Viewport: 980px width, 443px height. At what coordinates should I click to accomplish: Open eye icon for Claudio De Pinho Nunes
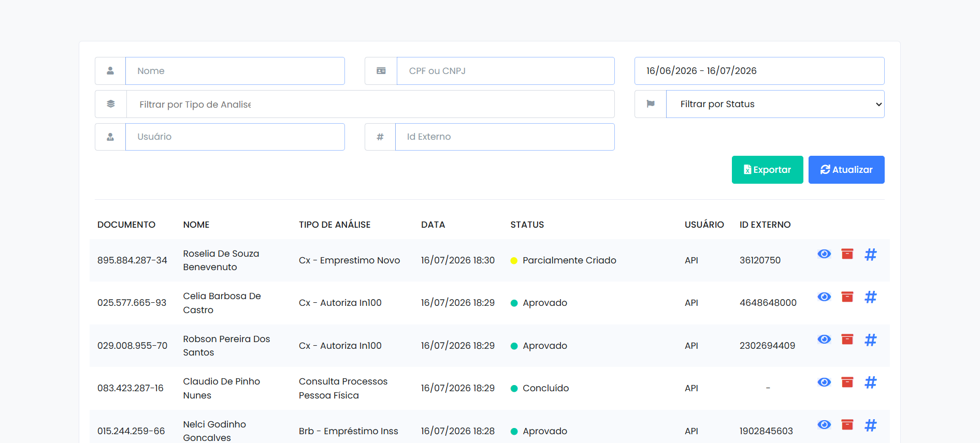tap(824, 382)
